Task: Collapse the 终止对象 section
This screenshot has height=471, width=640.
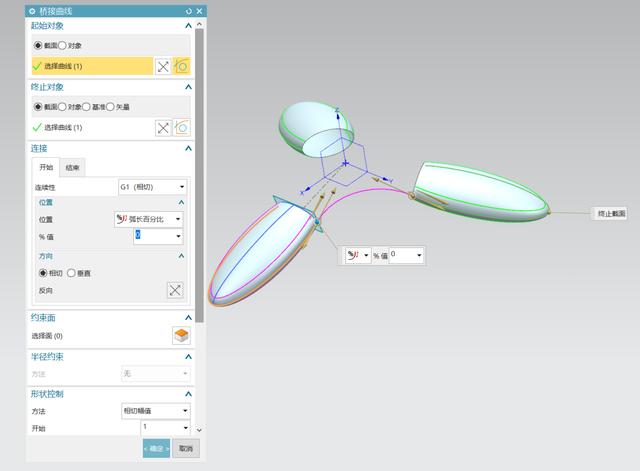Action: click(x=188, y=87)
